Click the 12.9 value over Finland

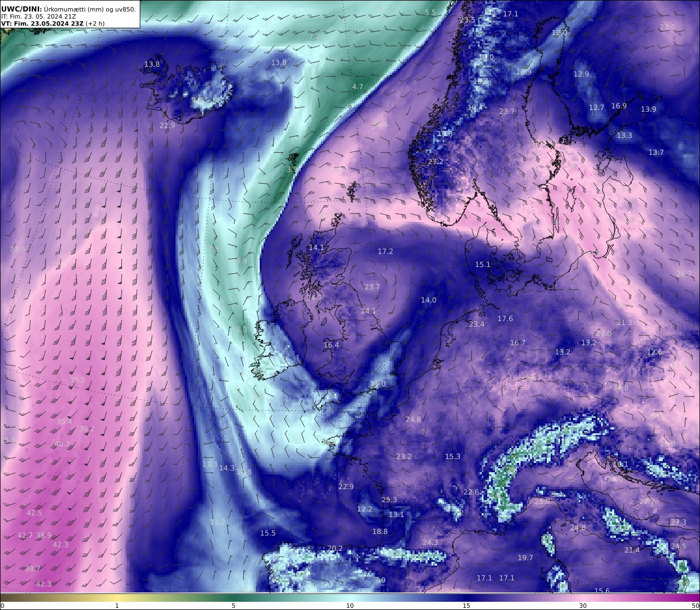[581, 74]
